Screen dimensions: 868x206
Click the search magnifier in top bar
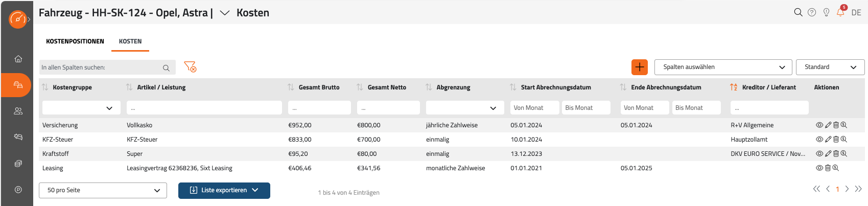[x=798, y=12]
